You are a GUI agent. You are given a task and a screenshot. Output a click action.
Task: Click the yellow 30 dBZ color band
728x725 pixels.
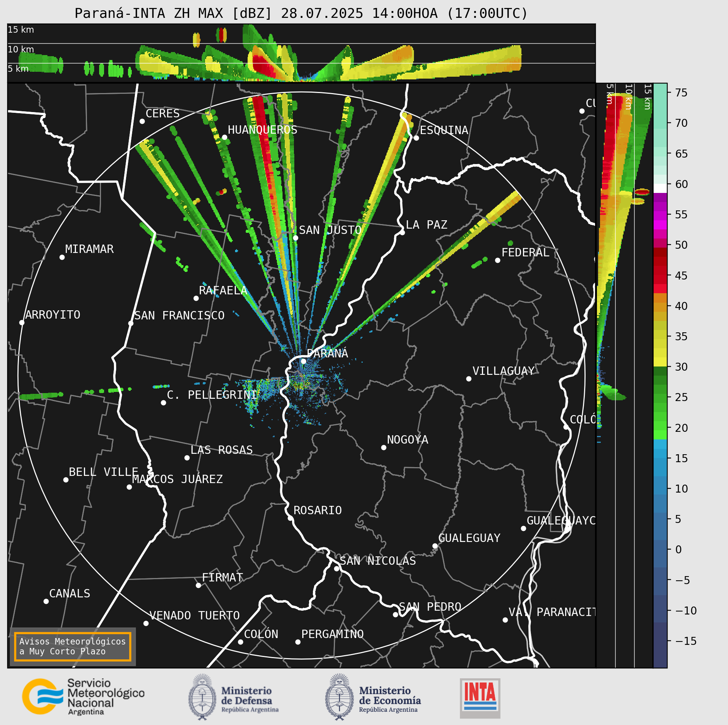click(x=660, y=362)
